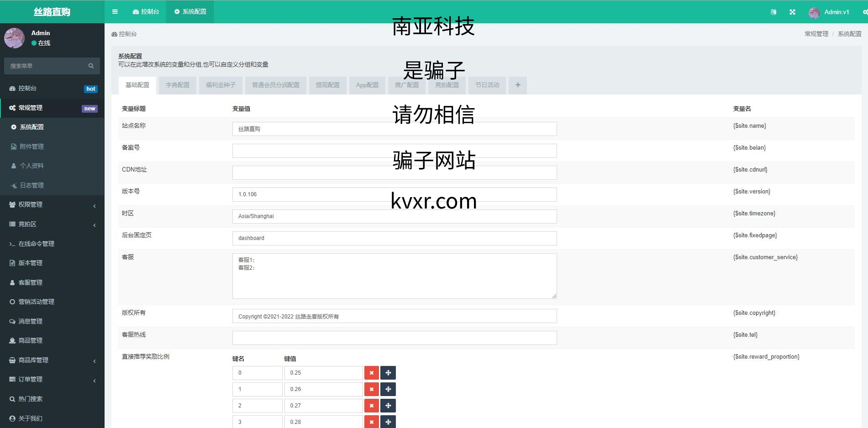Open 商品管理 in the sidebar
Viewport: 868px width, 428px height.
coord(52,340)
